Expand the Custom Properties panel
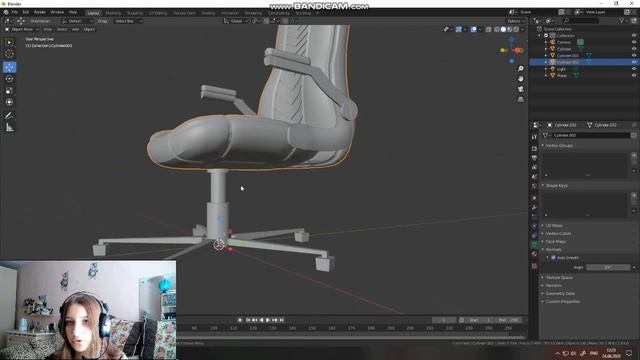Screen dimensions: 640x360 (563, 301)
